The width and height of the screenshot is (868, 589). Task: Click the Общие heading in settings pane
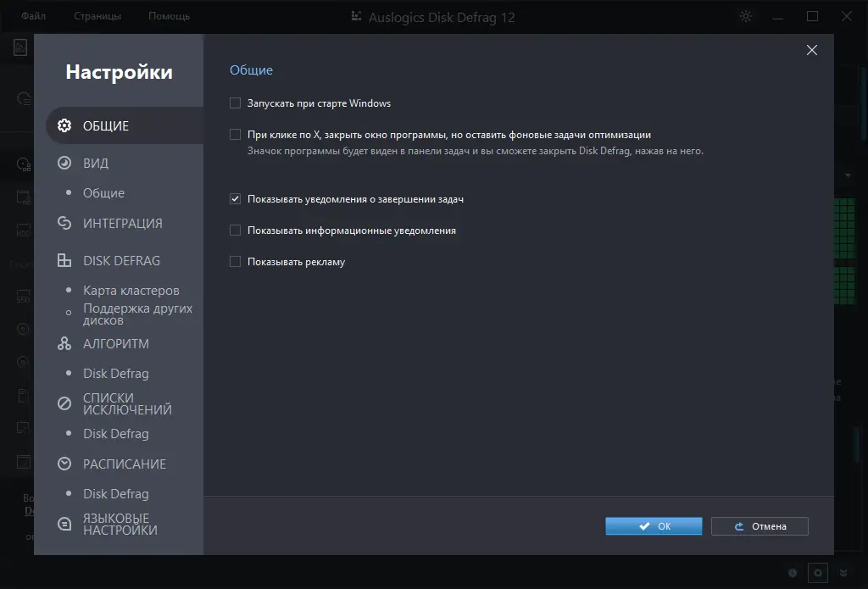coord(251,70)
